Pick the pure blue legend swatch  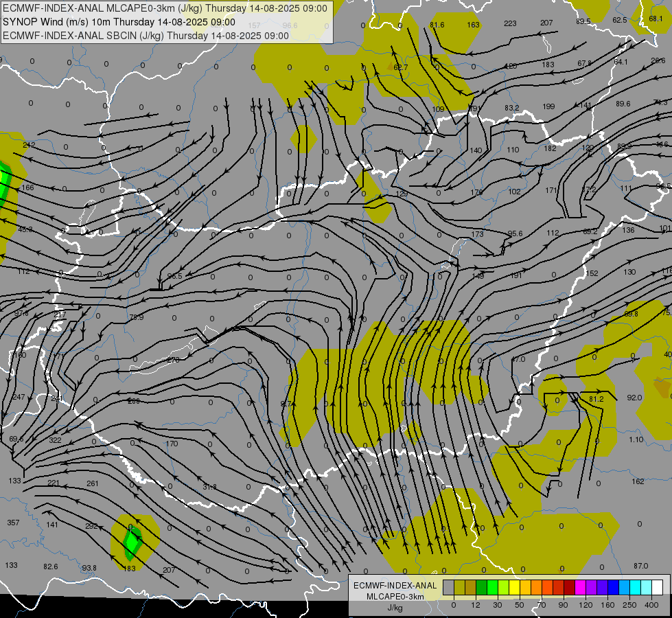point(613,588)
